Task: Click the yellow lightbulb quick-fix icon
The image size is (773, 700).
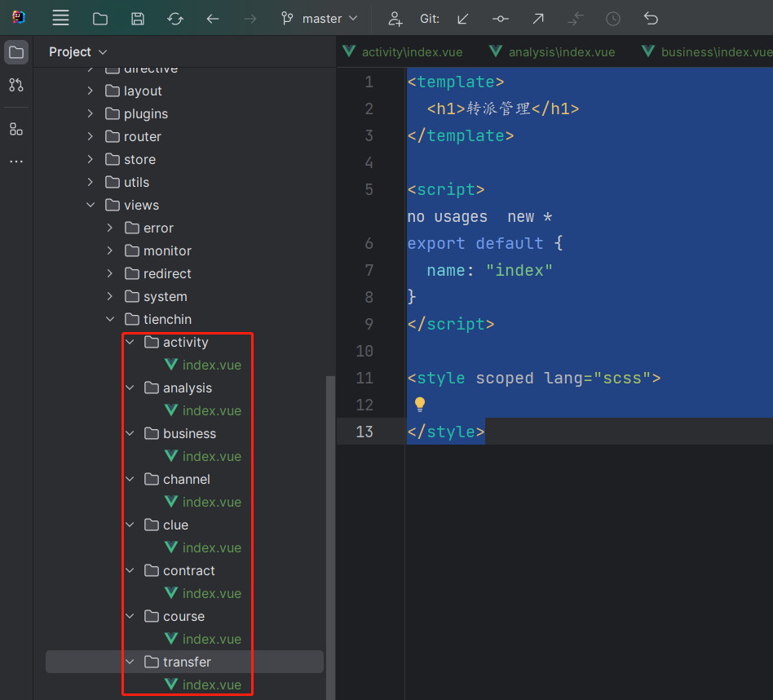Action: (x=420, y=405)
